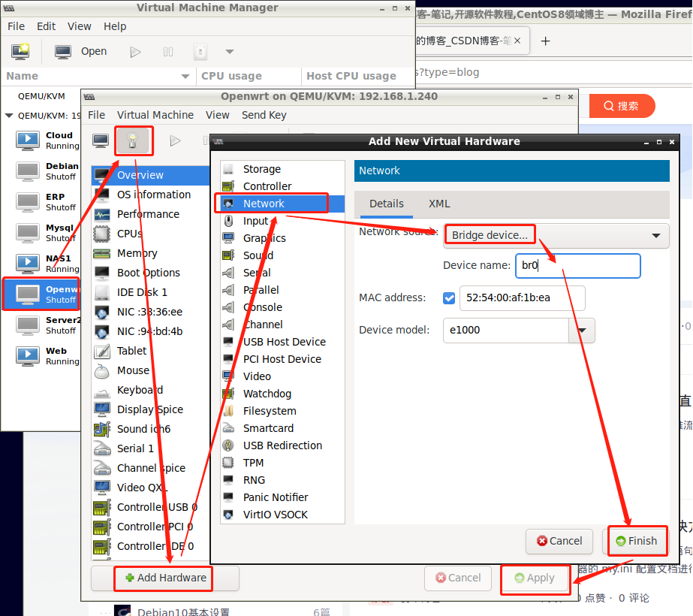Image resolution: width=693 pixels, height=616 pixels.
Task: Select Controller USB 0 in hardware list
Action: [151, 507]
